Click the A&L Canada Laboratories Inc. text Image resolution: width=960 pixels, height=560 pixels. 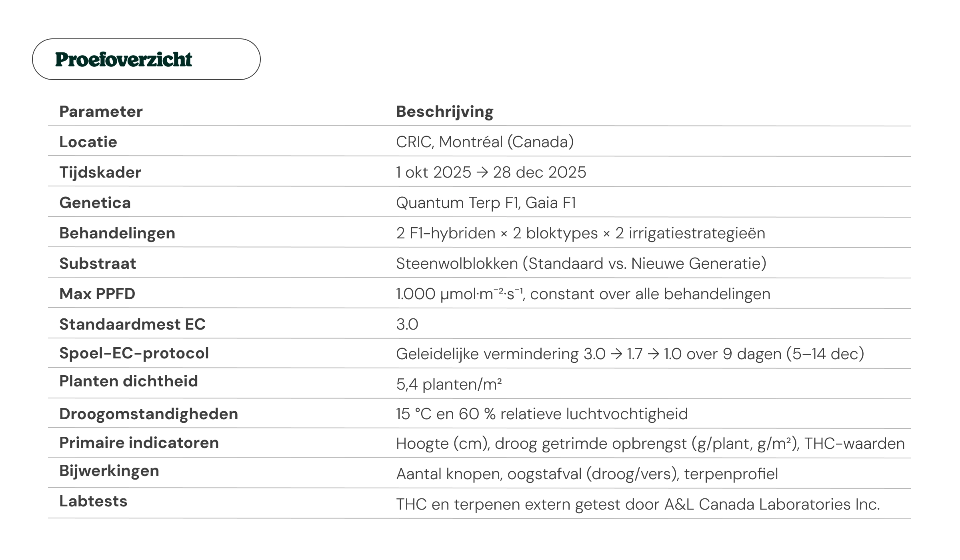tap(772, 504)
